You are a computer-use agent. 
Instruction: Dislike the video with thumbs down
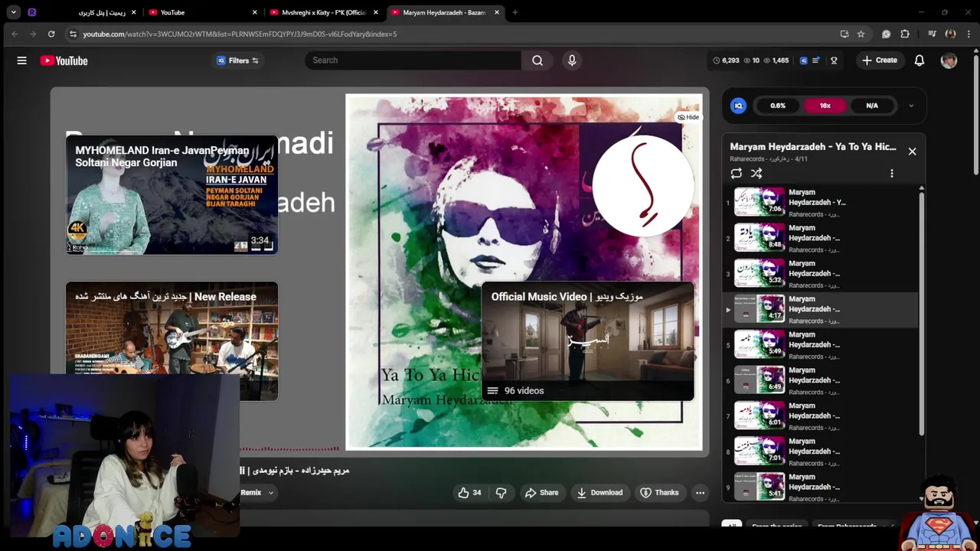point(501,493)
